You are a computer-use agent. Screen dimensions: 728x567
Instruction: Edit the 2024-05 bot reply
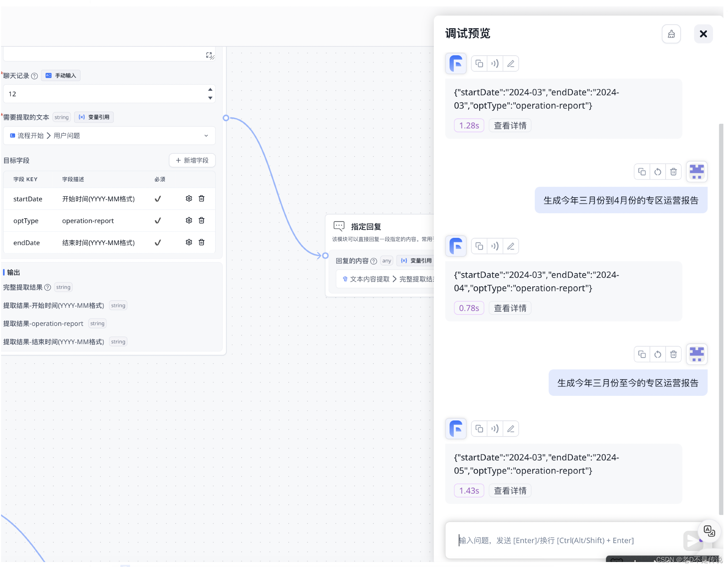[511, 429]
